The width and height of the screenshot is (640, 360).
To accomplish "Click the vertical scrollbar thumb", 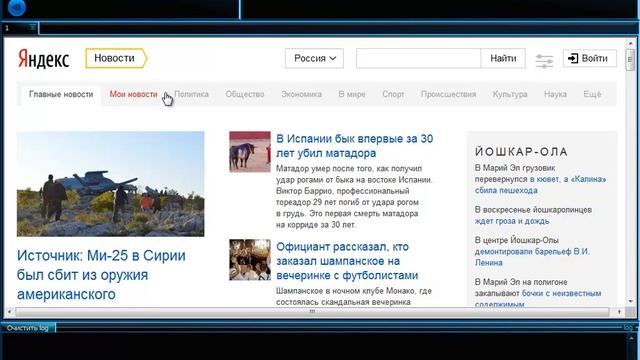I will [x=631, y=60].
